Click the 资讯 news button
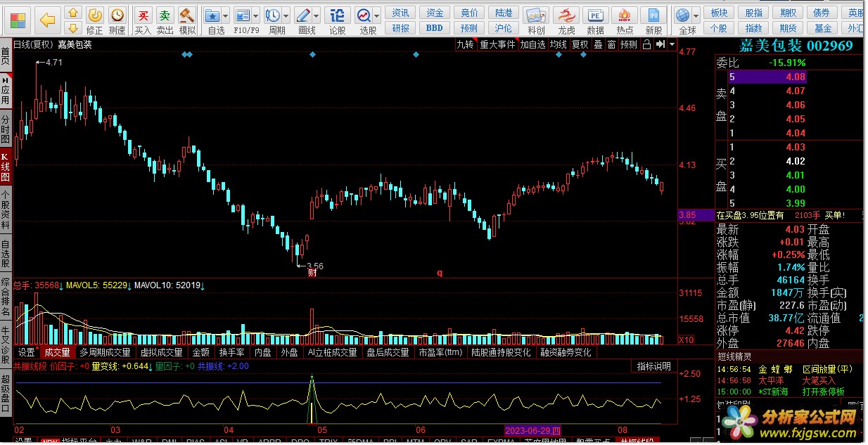Image resolution: width=868 pixels, height=445 pixels. pos(401,13)
